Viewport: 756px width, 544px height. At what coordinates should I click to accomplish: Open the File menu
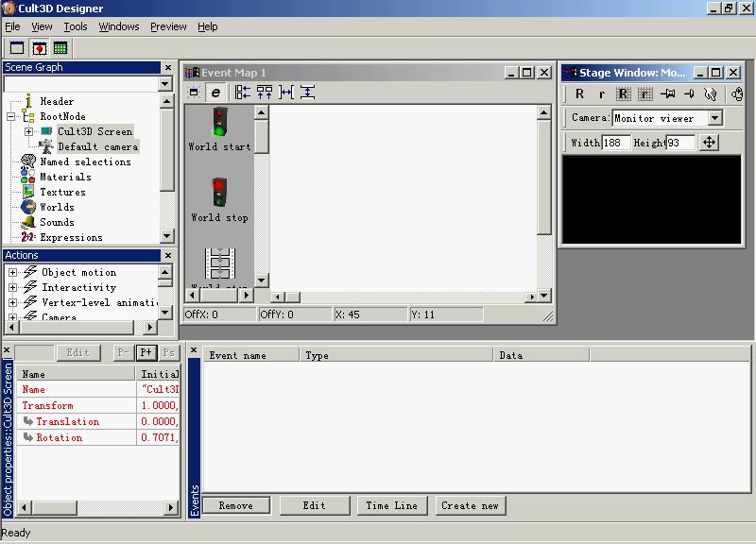coord(12,26)
